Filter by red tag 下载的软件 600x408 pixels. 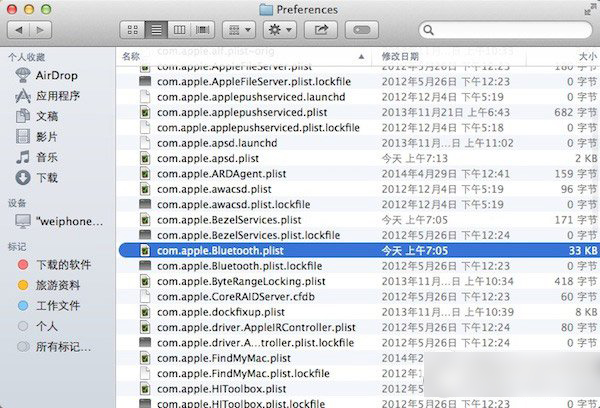[x=54, y=264]
